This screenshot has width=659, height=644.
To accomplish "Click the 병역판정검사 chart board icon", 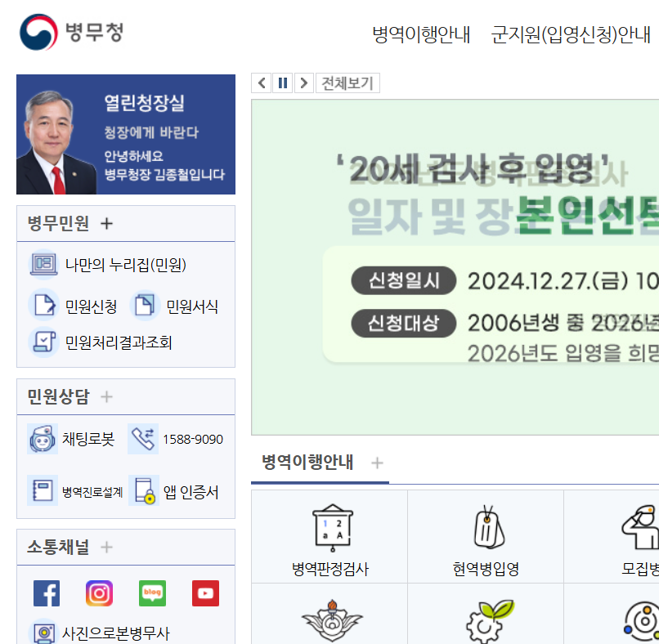I will coord(333,528).
